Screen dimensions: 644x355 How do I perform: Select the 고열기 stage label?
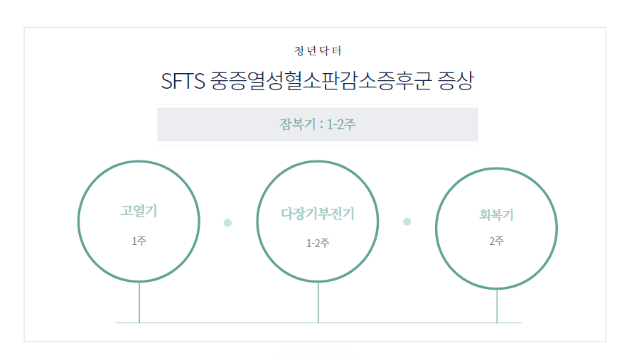[139, 211]
